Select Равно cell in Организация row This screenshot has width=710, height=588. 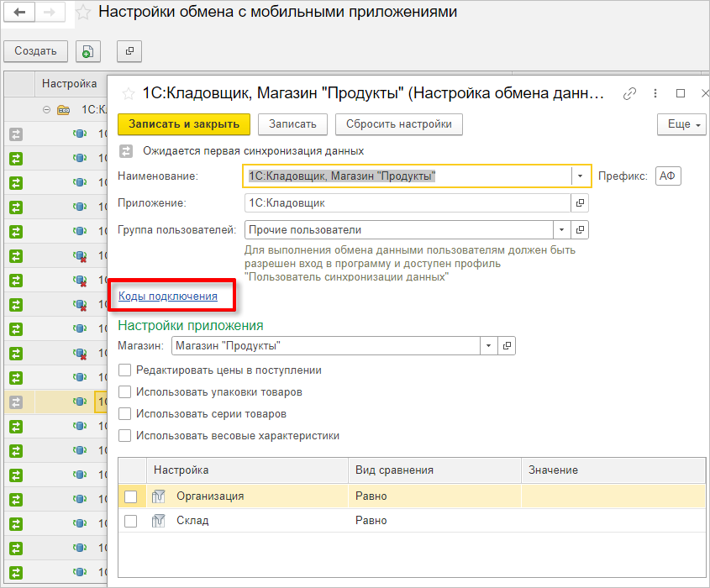coord(434,496)
